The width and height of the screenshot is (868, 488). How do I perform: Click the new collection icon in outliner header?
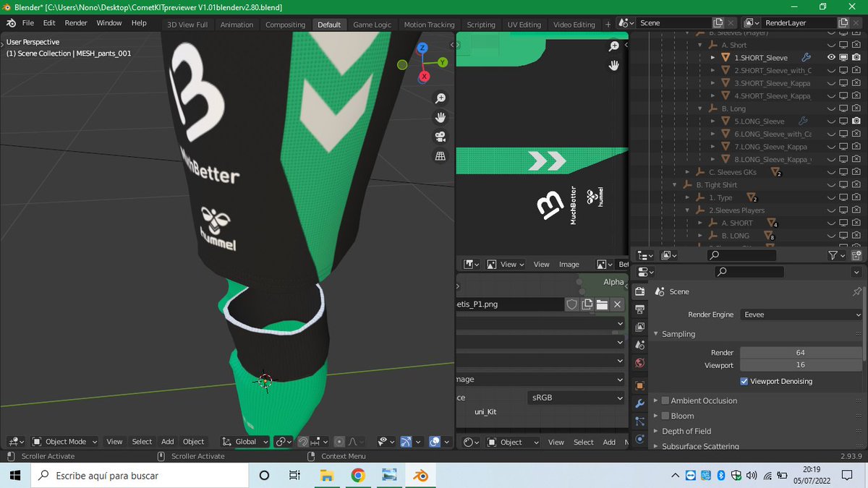856,254
